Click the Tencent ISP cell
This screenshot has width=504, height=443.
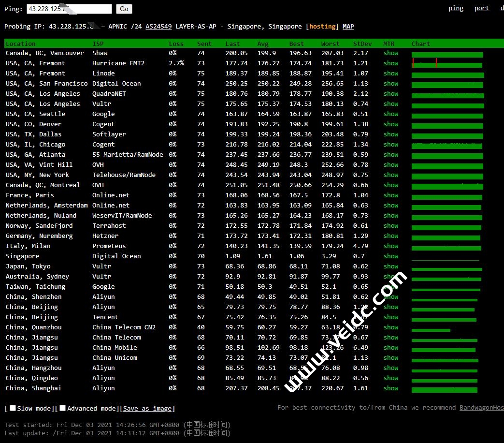pos(105,317)
